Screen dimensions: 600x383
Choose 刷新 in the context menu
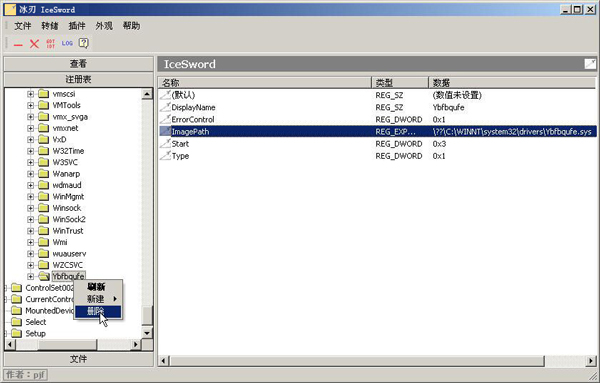click(98, 287)
